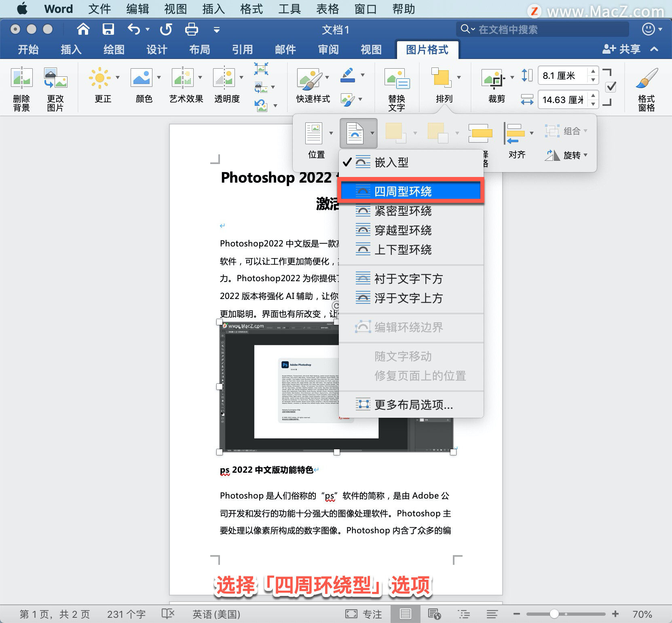Image resolution: width=672 pixels, height=623 pixels.
Task: Open Quick Styles gallery
Action: 310,78
